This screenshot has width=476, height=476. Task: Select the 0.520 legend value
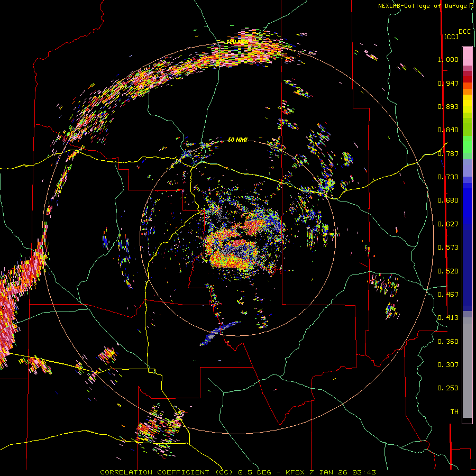tap(448, 271)
